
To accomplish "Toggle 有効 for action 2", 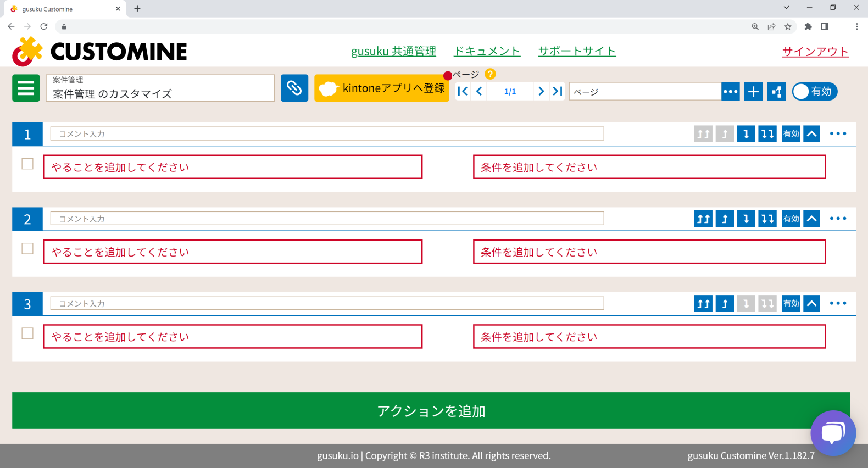I will [x=791, y=219].
